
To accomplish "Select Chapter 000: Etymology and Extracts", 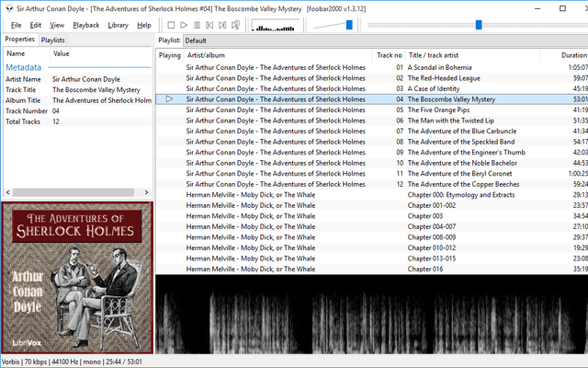I will click(x=372, y=195).
